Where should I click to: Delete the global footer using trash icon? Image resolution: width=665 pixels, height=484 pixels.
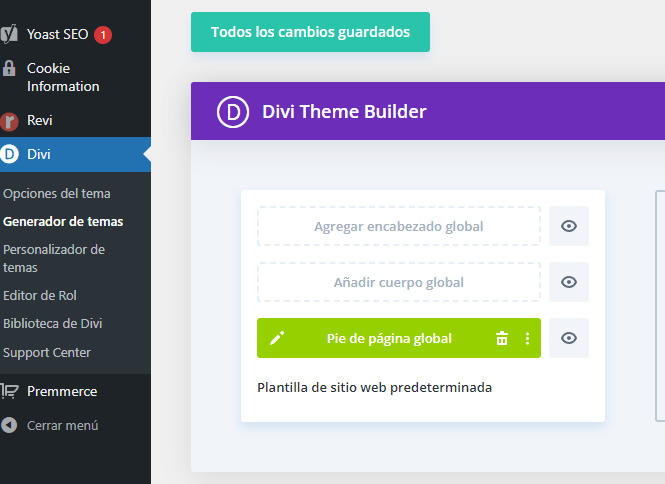[x=502, y=338]
